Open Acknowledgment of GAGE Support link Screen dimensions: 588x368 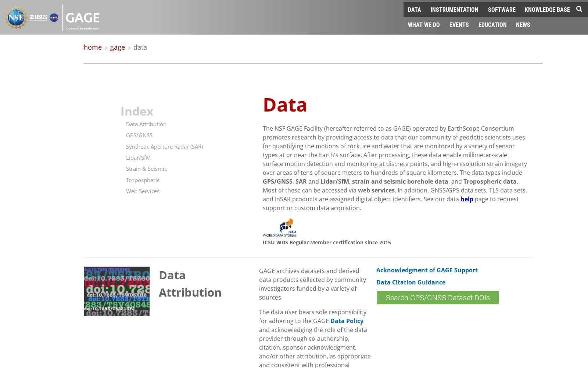427,270
